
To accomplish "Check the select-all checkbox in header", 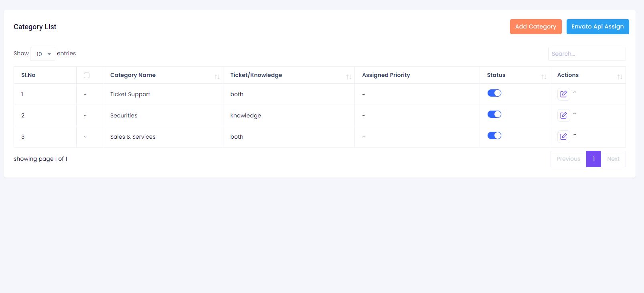I will [x=87, y=75].
